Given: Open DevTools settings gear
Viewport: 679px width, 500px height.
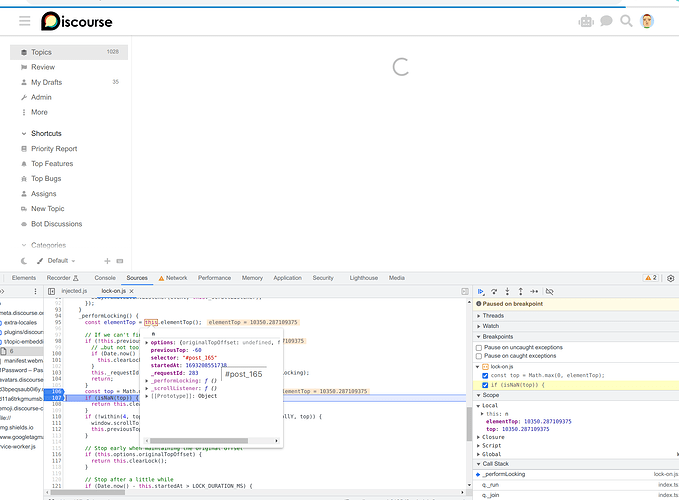Looking at the screenshot, I should pyautogui.click(x=671, y=278).
